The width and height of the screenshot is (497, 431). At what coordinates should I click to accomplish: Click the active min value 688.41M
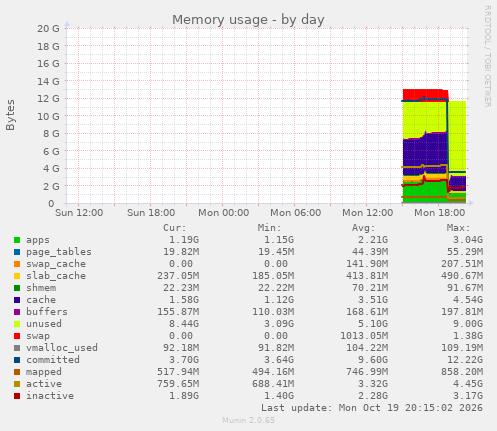tap(273, 384)
